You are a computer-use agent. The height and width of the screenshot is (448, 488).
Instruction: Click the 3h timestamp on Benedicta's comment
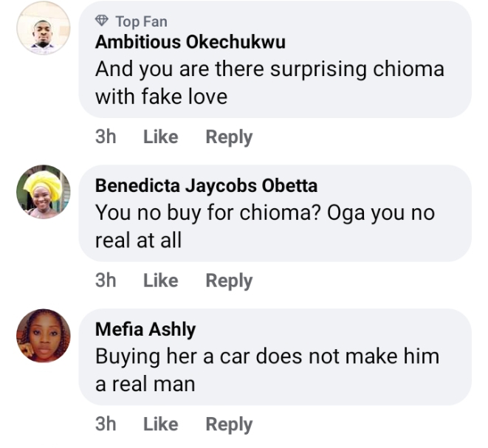pos(106,280)
